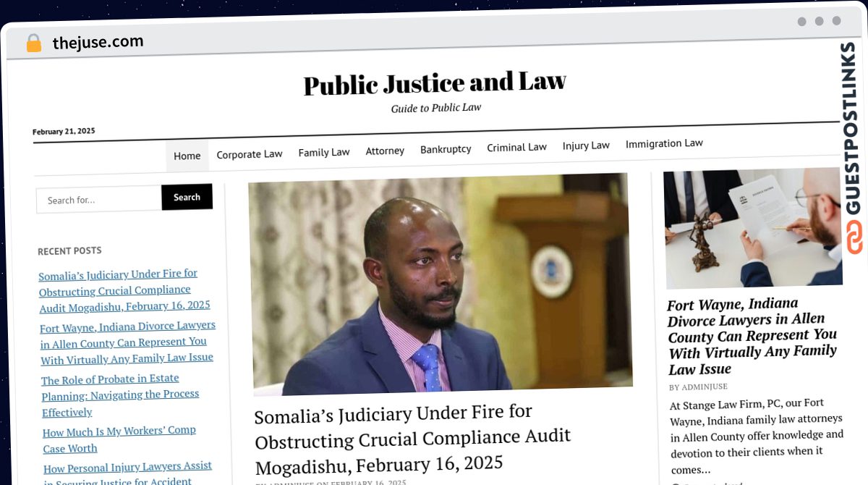Open recent post How Much Is My Workers' Comp

pyautogui.click(x=119, y=439)
